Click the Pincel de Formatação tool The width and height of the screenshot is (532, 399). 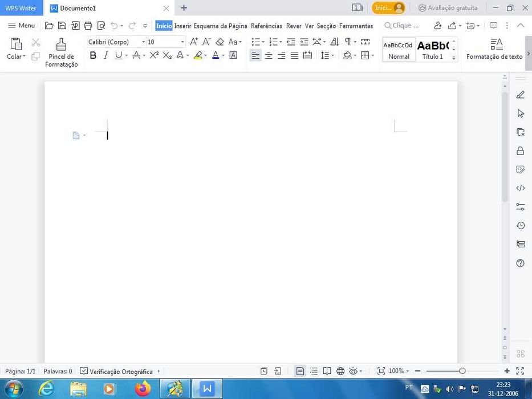[x=61, y=52]
